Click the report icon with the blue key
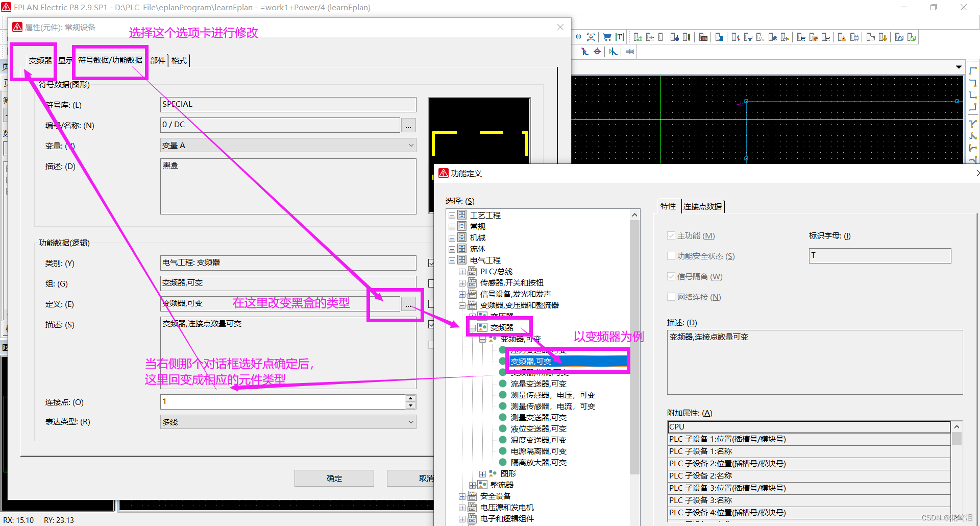This screenshot has width=980, height=526. click(675, 37)
